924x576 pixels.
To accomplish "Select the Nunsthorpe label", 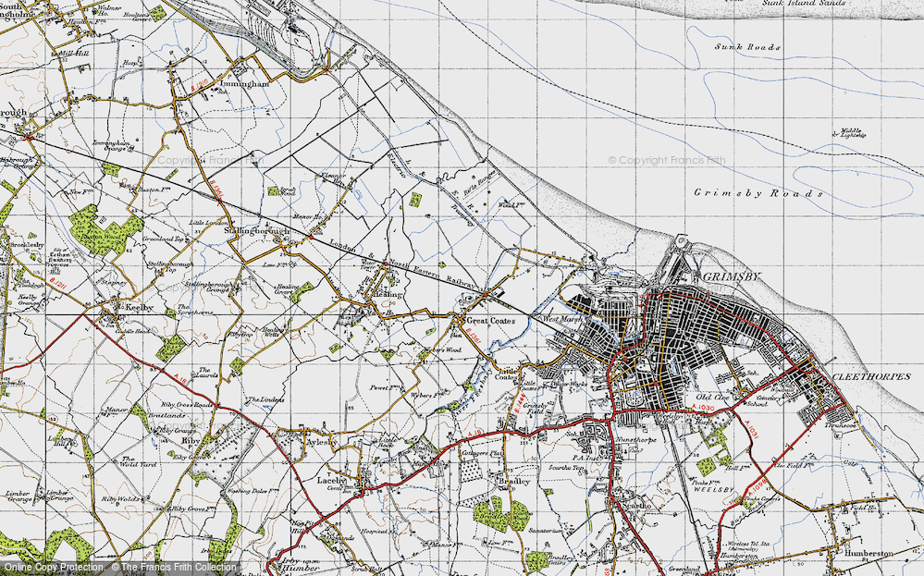I will [635, 440].
